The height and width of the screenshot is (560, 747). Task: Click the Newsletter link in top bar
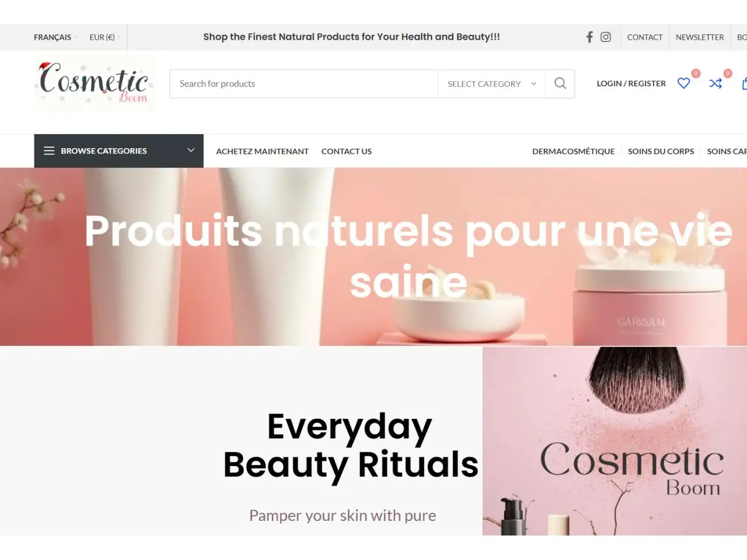(x=700, y=37)
